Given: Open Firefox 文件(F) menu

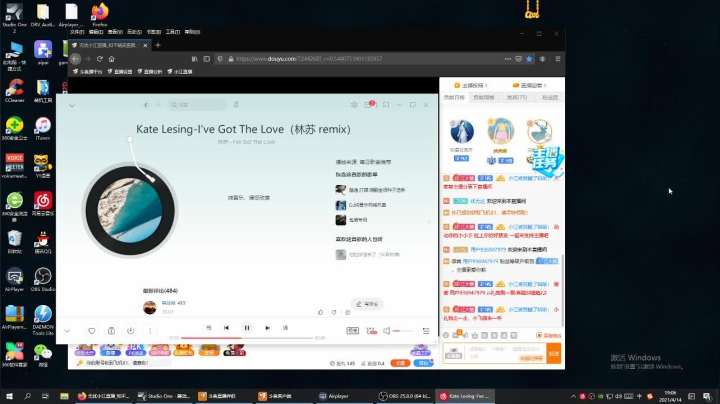Looking at the screenshot, I should [77, 32].
